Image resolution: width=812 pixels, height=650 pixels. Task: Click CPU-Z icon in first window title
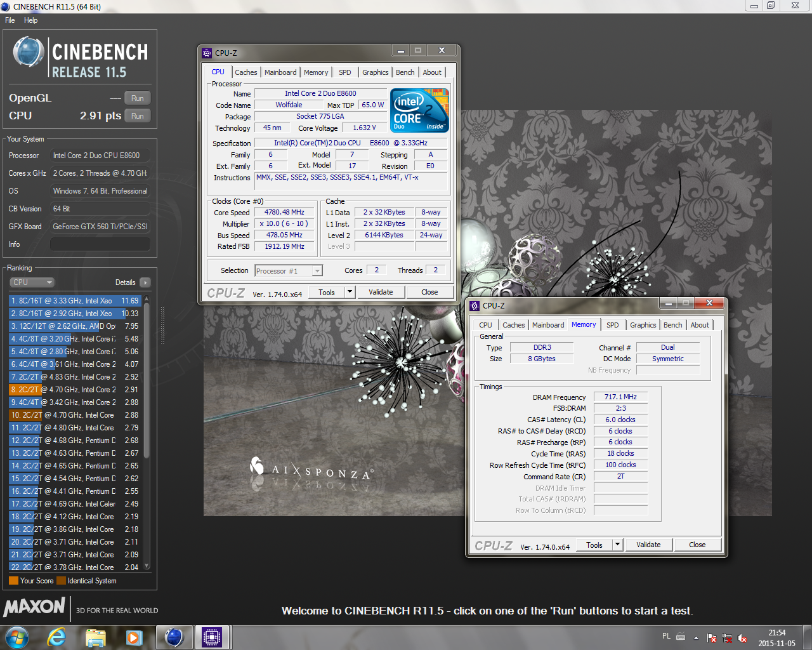207,53
